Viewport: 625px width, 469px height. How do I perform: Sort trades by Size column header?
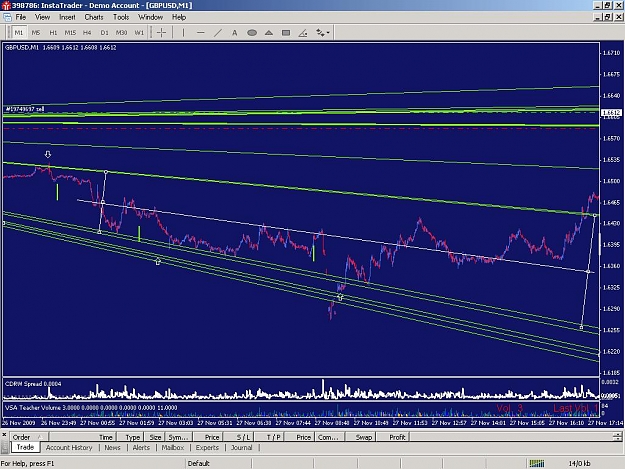click(x=155, y=437)
